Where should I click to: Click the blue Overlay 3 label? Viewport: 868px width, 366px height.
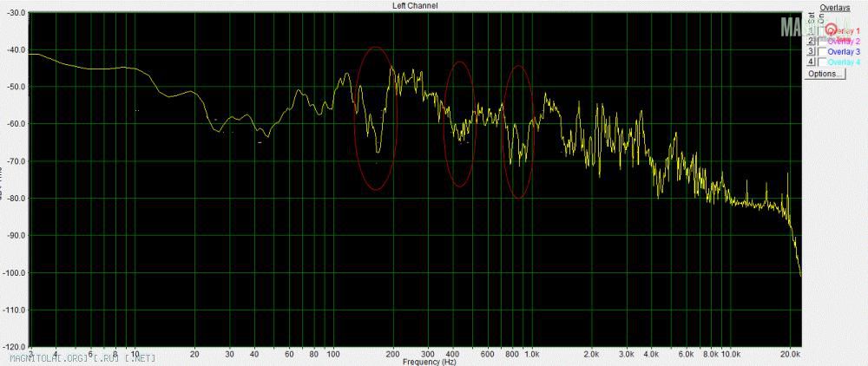pyautogui.click(x=844, y=52)
